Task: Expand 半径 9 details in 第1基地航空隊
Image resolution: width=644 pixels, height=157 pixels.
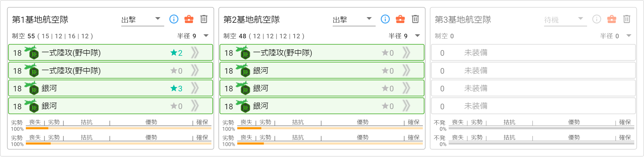Action: 206,36
